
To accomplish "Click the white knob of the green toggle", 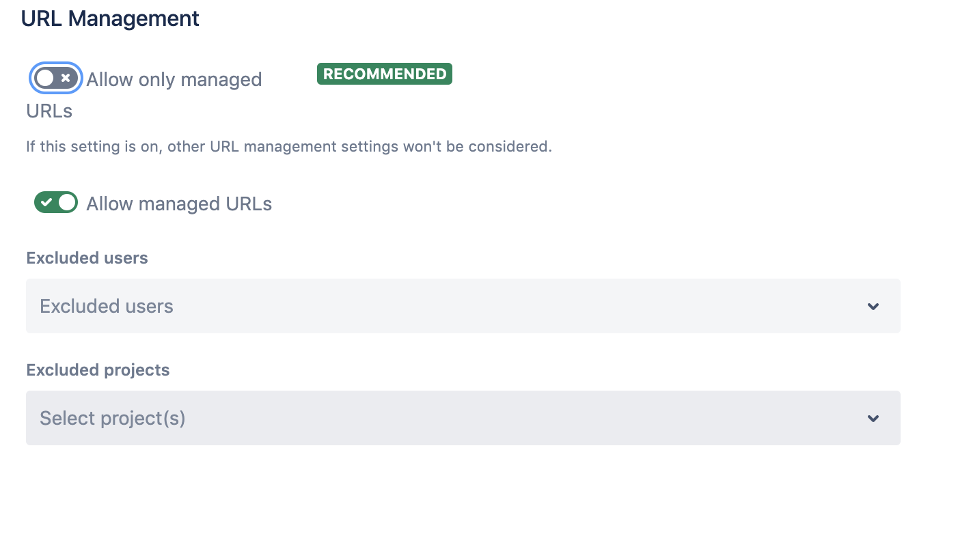I will pyautogui.click(x=67, y=203).
